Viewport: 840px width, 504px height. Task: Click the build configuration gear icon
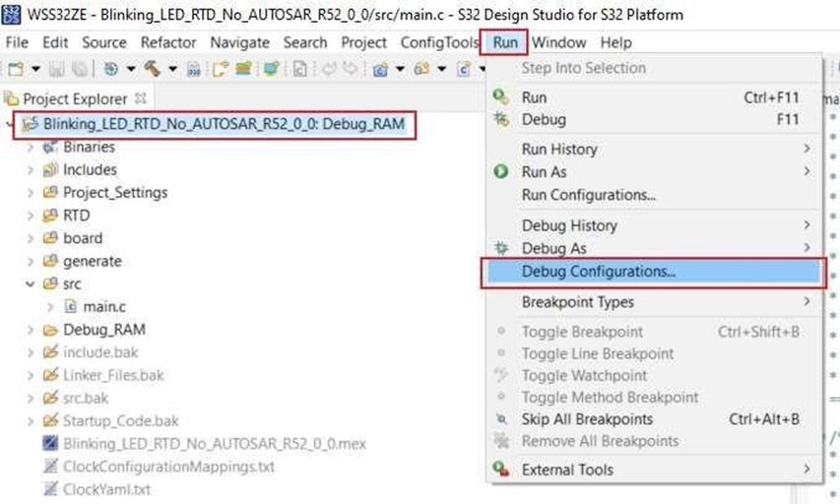tap(111, 69)
